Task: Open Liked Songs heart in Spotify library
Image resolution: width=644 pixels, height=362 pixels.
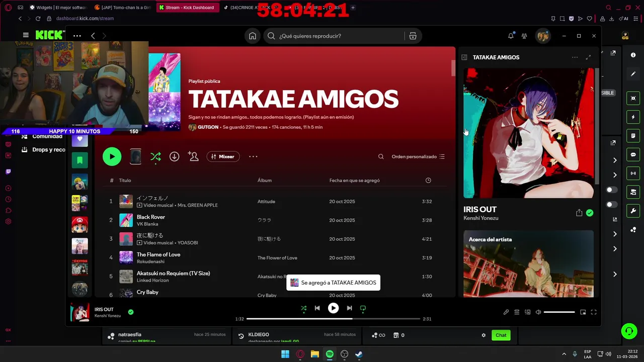Action: (79, 139)
